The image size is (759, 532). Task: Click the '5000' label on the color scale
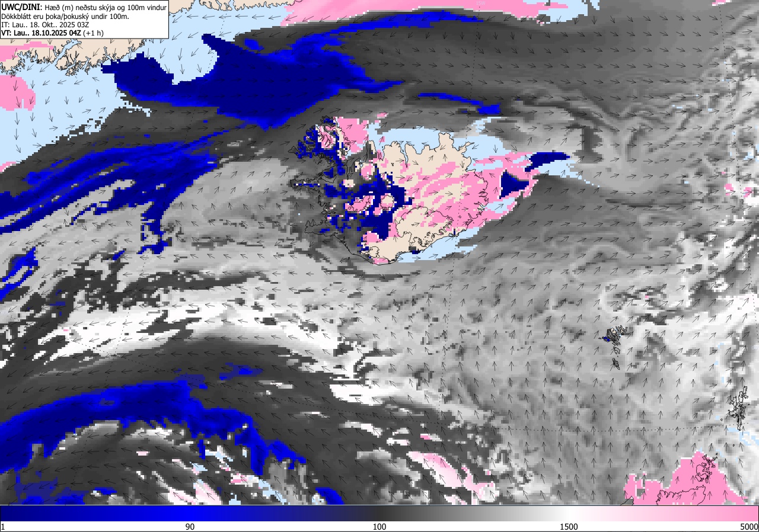tap(748, 527)
